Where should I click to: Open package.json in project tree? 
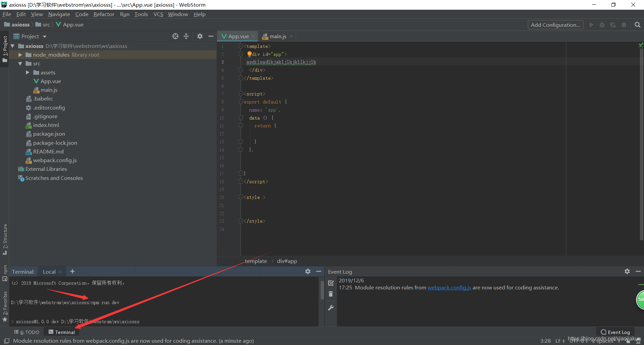click(49, 134)
